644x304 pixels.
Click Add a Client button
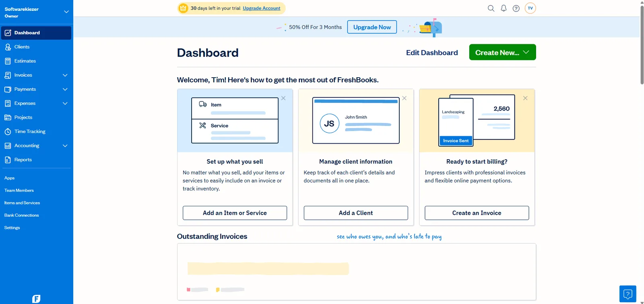pyautogui.click(x=356, y=213)
